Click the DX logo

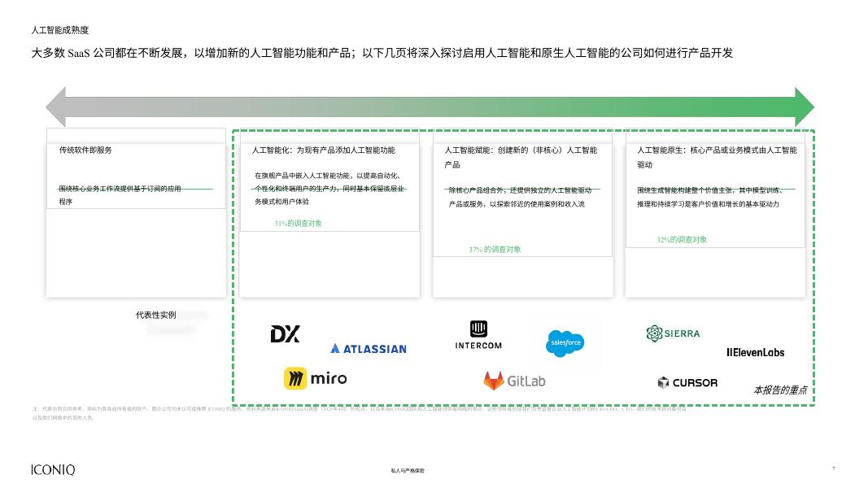pyautogui.click(x=285, y=334)
